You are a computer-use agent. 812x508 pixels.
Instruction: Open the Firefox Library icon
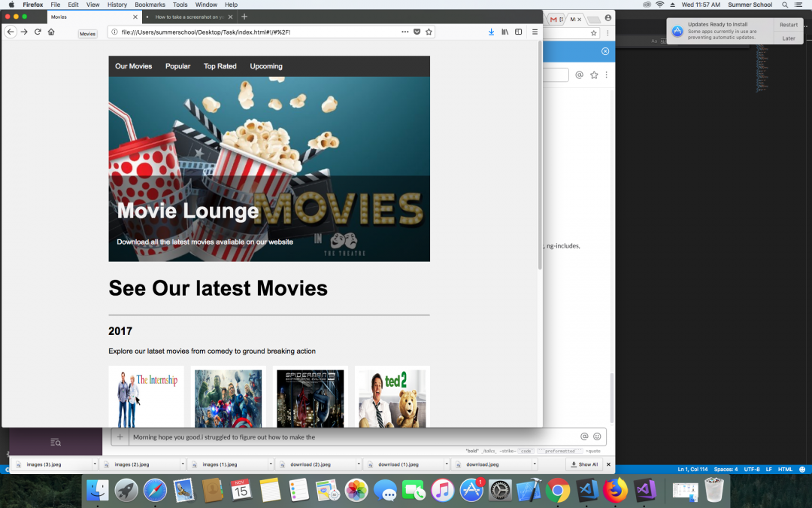click(505, 32)
